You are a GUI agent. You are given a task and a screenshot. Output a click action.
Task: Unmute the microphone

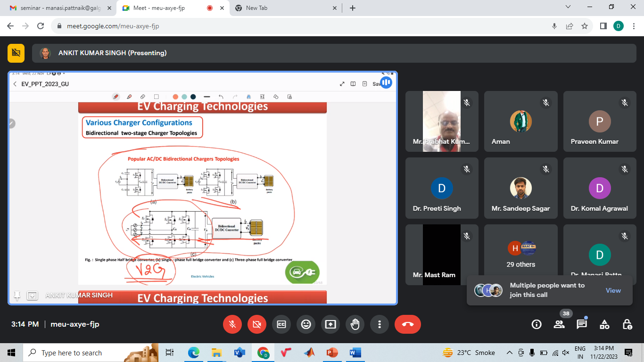tap(232, 324)
